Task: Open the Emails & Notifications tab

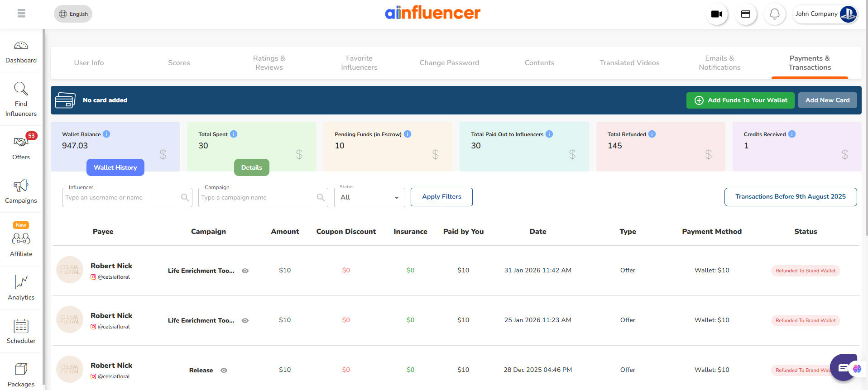Action: tap(719, 63)
